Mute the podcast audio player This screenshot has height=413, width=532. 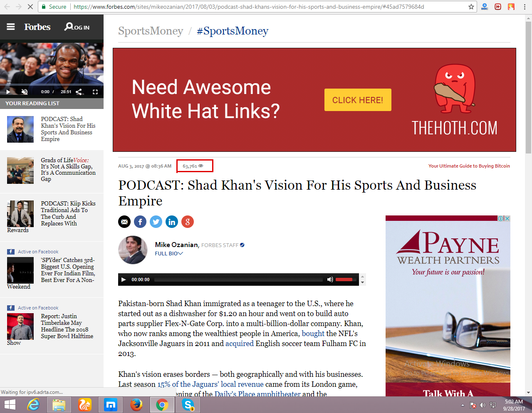(330, 279)
